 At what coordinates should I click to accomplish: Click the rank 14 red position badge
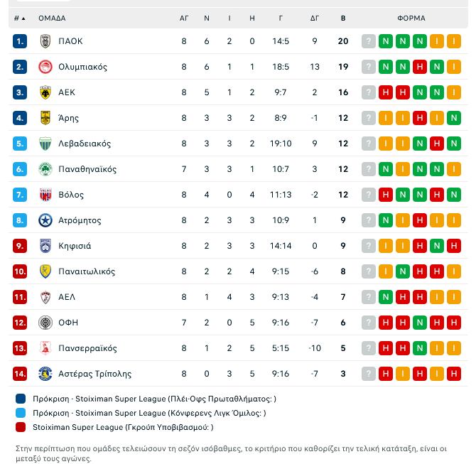(x=20, y=374)
